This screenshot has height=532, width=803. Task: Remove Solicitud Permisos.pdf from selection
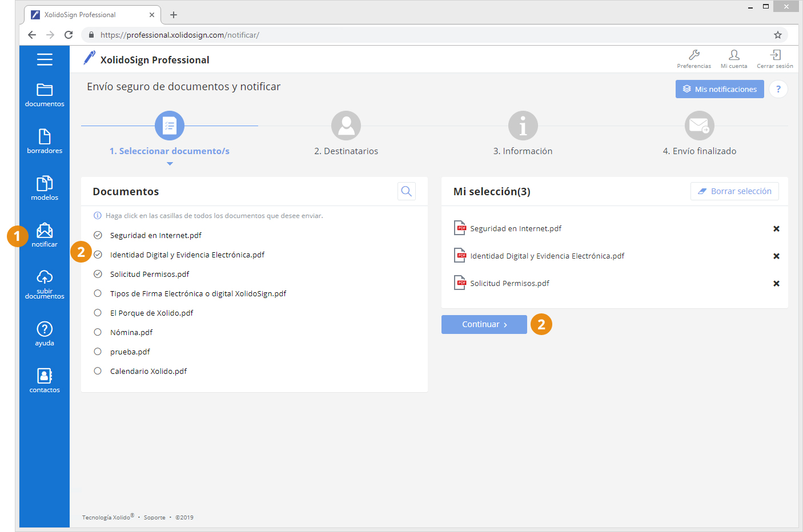776,284
